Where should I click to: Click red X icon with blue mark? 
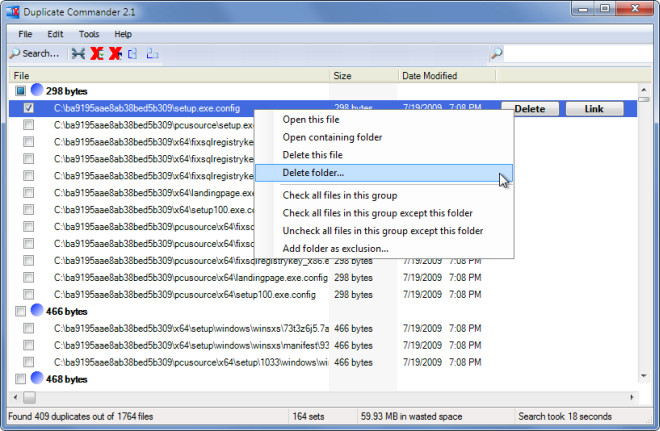click(115, 53)
